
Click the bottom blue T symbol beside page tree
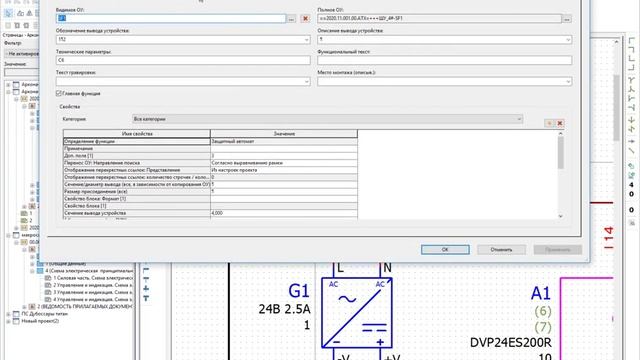pos(146,298)
